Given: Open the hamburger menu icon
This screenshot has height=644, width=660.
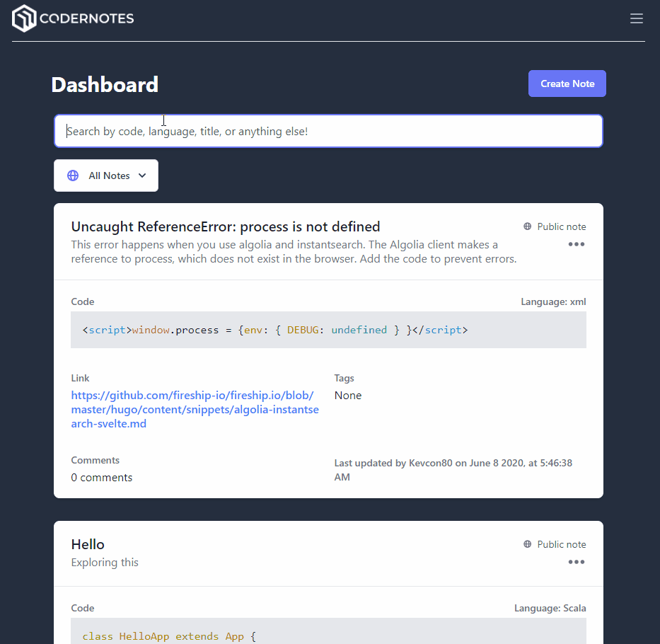Looking at the screenshot, I should (x=636, y=18).
